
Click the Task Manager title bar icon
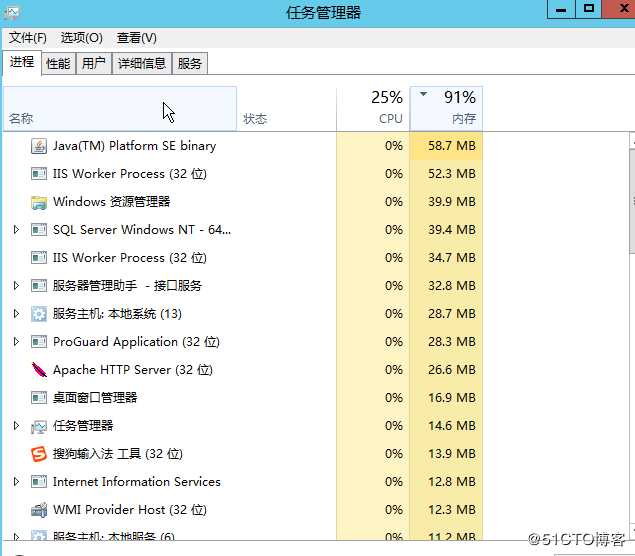[x=11, y=13]
